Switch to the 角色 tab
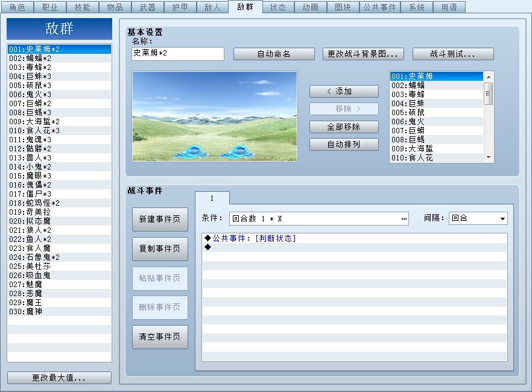Image resolution: width=532 pixels, height=392 pixels. click(17, 7)
